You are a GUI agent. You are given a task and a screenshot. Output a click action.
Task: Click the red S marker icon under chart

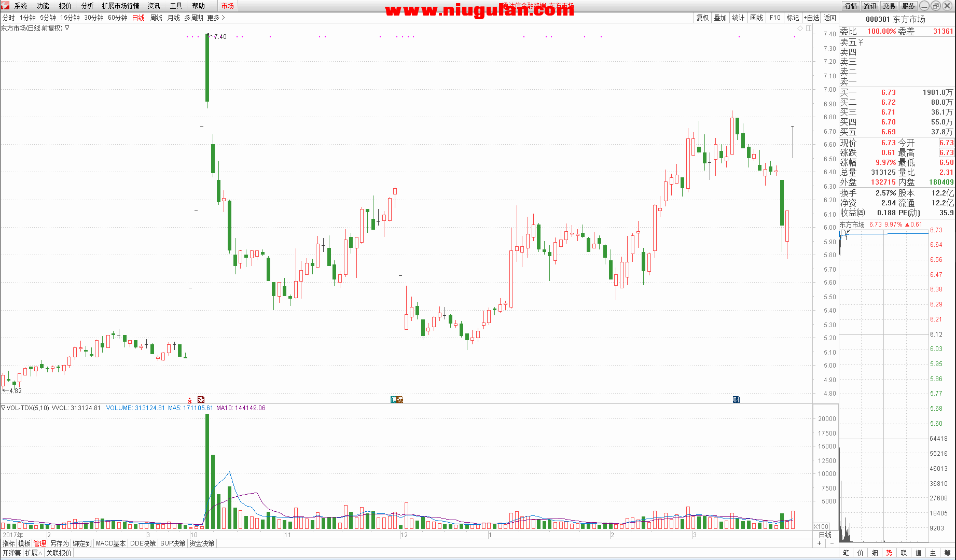click(190, 400)
